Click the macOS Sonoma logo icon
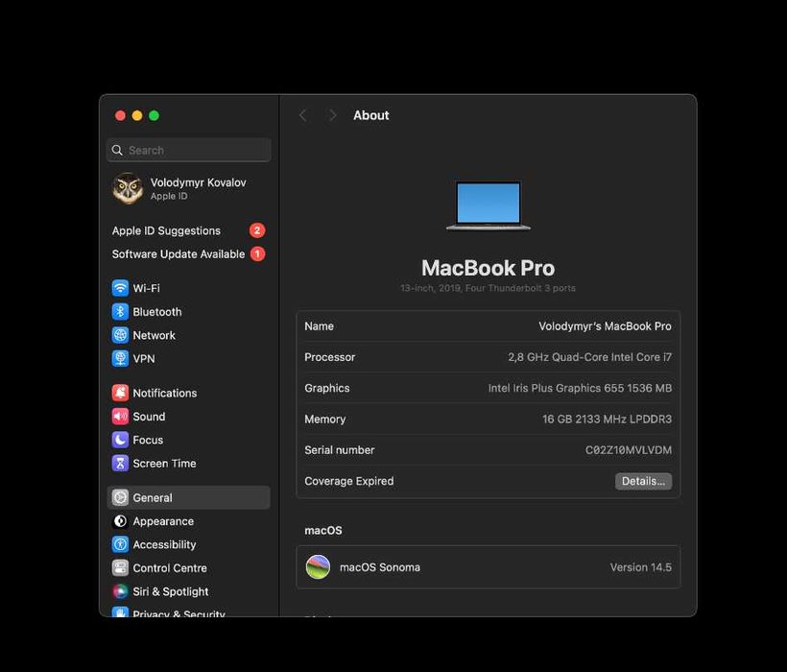 click(x=318, y=567)
